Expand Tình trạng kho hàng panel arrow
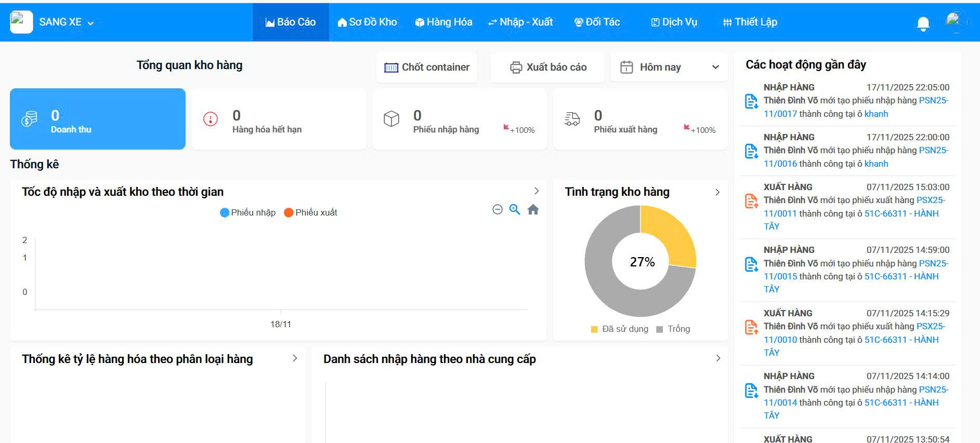980x443 pixels. (x=717, y=192)
